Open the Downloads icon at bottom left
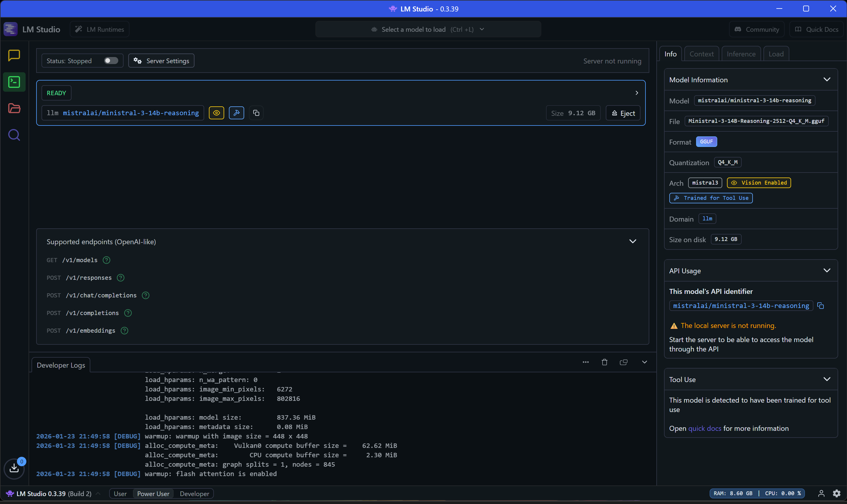This screenshot has width=847, height=504. coord(14,468)
